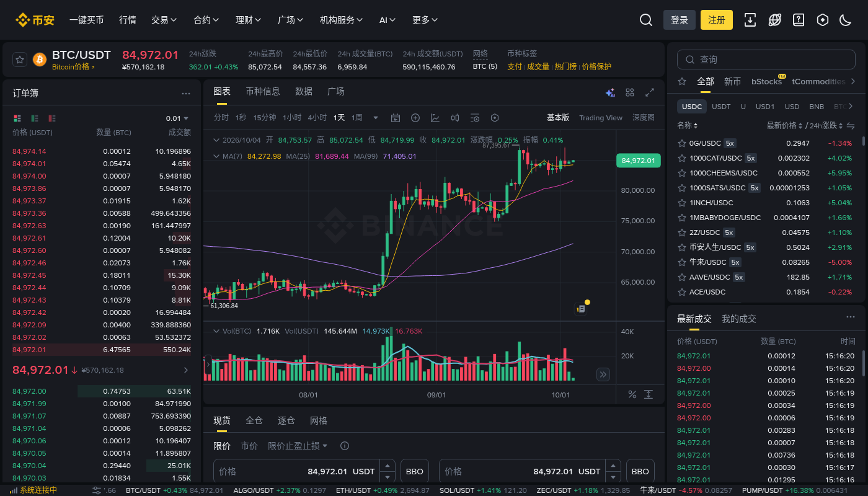Open the 限价止盈止损 order type dropdown

[298, 446]
